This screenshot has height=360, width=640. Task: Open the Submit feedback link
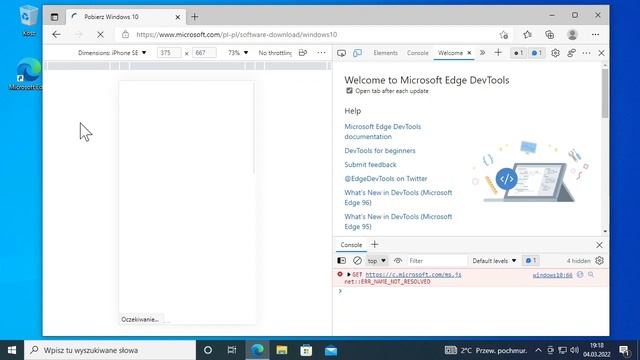click(370, 164)
